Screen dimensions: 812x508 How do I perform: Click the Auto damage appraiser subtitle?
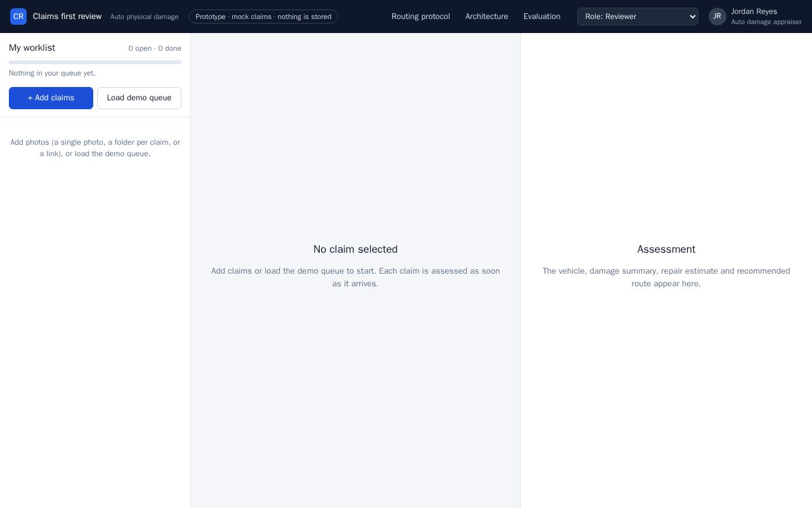pos(766,22)
